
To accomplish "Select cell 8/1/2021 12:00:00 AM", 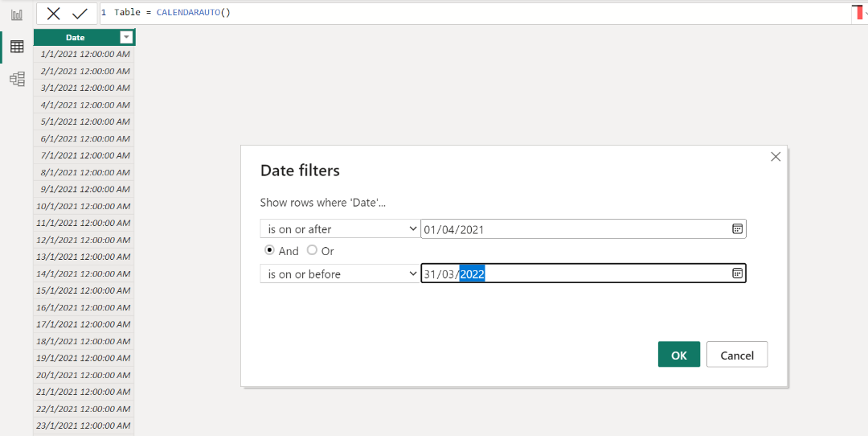I will pyautogui.click(x=84, y=172).
